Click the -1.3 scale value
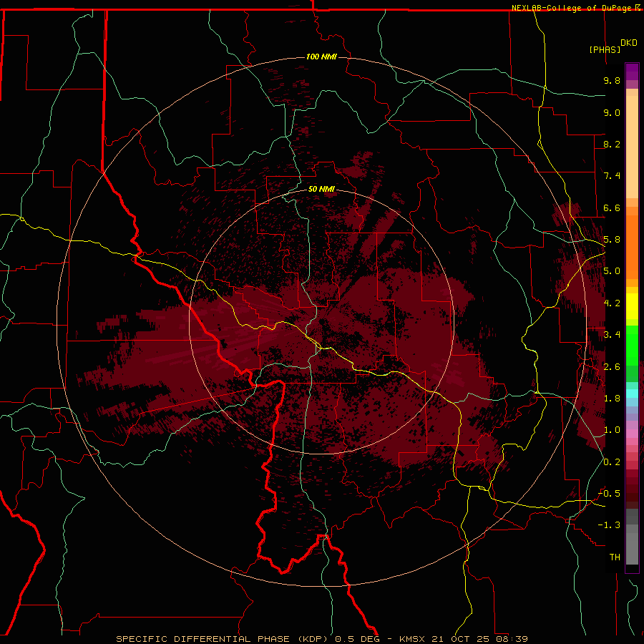This screenshot has height=644, width=644. 609,525
